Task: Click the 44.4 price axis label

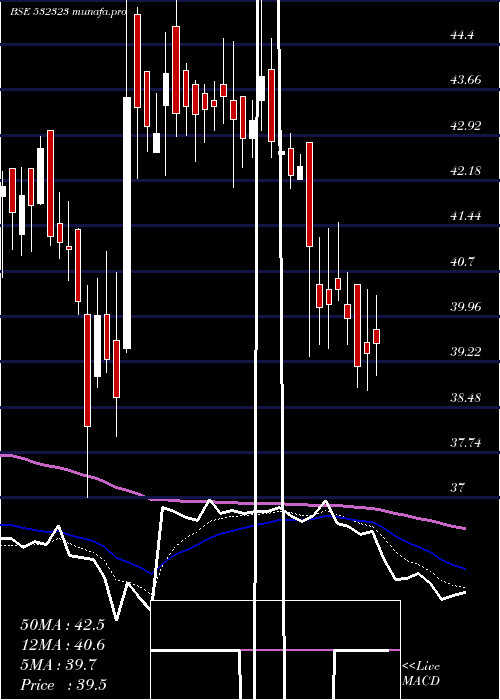Action: click(x=462, y=35)
